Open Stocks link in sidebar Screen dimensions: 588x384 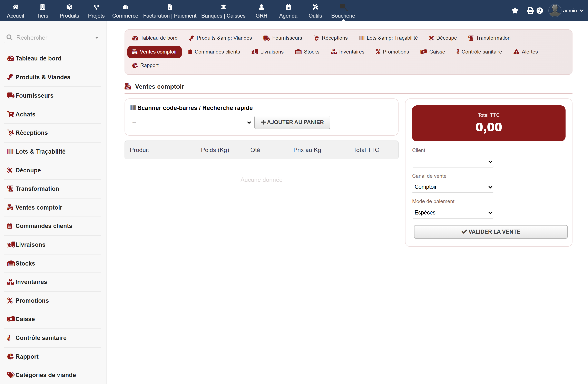click(25, 263)
